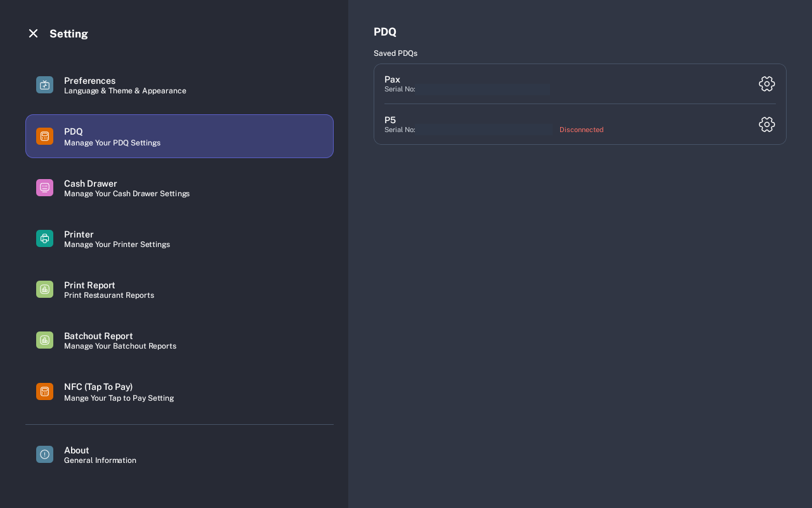Click the teal Printer icon
This screenshot has width=812, height=508.
point(44,239)
